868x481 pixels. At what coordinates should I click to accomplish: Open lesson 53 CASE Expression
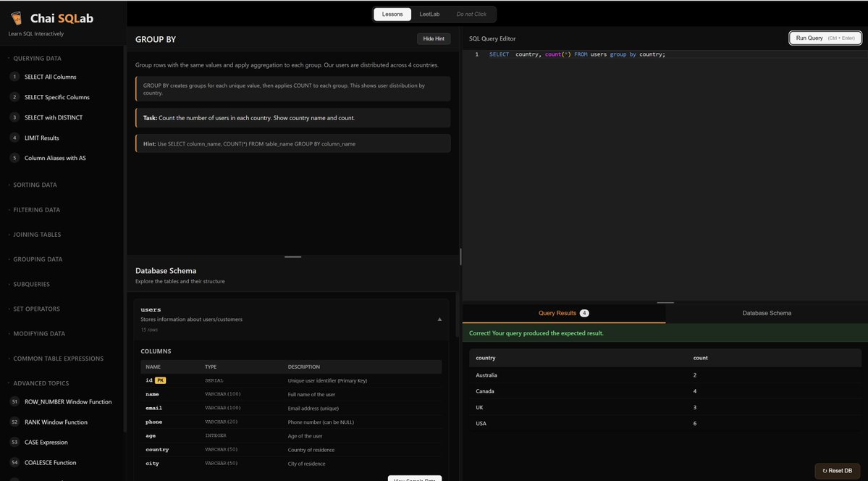tap(46, 442)
